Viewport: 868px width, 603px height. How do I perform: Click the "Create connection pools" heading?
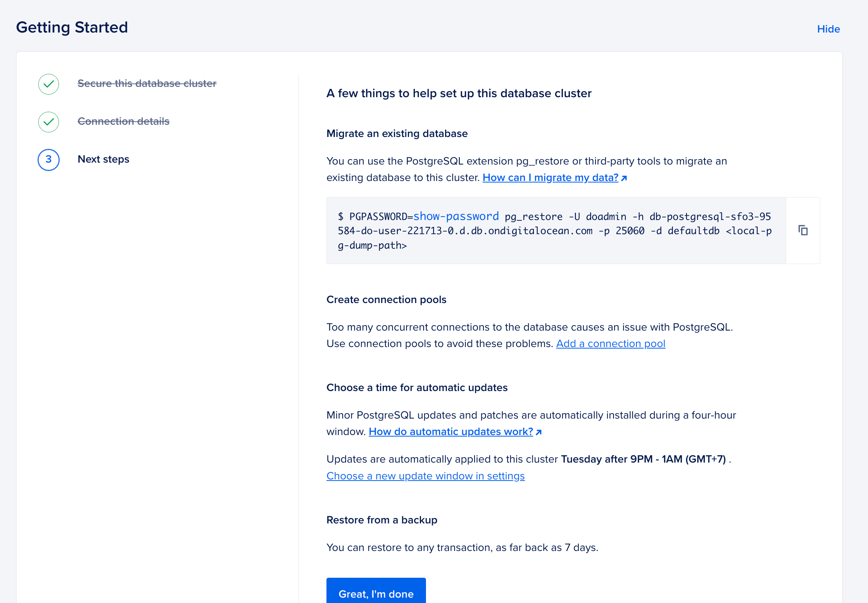pyautogui.click(x=386, y=300)
